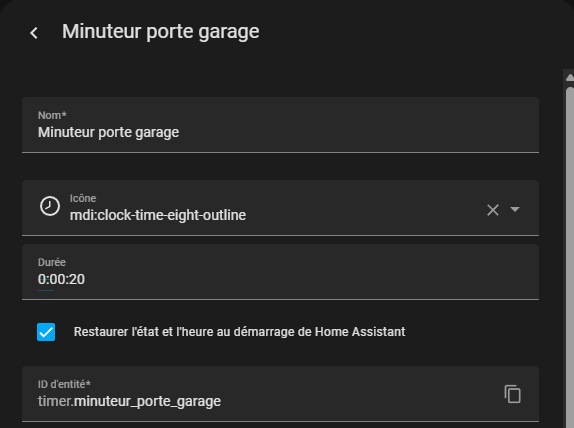Clear the selected icon with the X
Image resolution: width=574 pixels, height=428 pixels.
point(493,210)
